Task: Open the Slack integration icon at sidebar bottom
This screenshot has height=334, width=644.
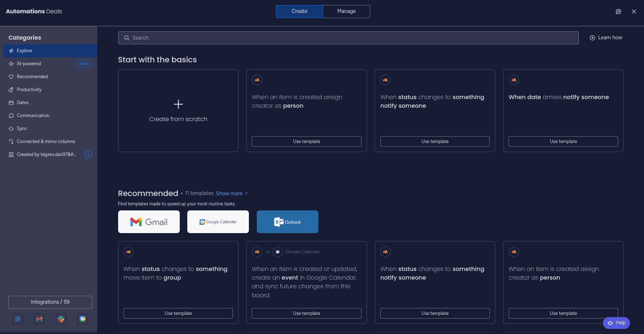Action: coord(61,319)
